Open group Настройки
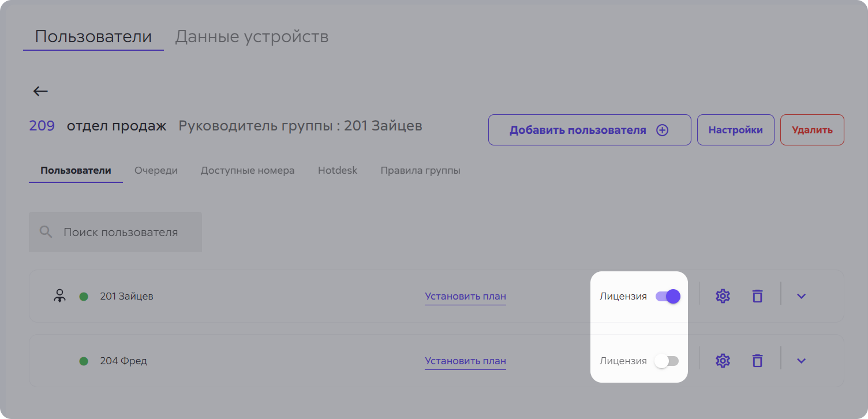The width and height of the screenshot is (868, 419). click(x=735, y=130)
